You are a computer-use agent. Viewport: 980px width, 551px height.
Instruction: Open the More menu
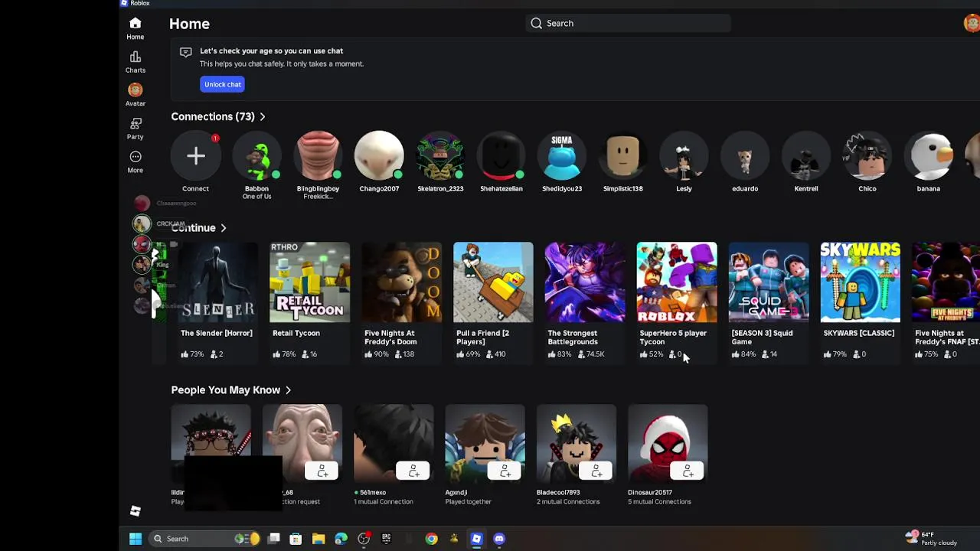[x=136, y=161]
